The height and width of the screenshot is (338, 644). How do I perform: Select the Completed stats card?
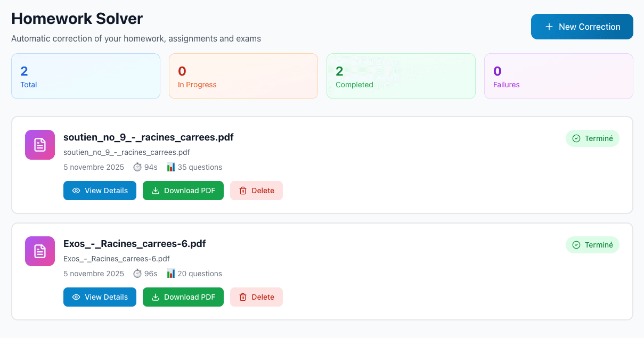[401, 76]
